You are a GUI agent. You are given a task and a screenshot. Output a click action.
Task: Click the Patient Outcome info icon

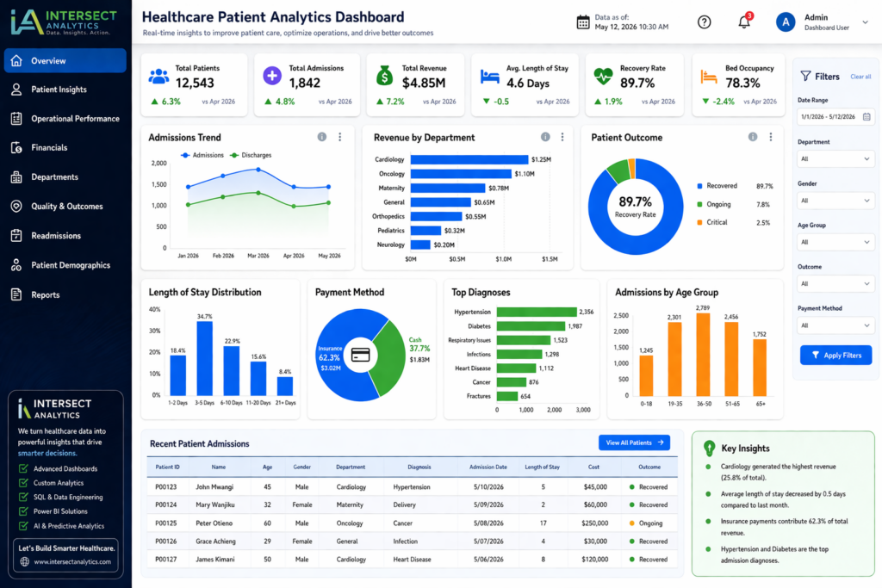[x=753, y=137]
